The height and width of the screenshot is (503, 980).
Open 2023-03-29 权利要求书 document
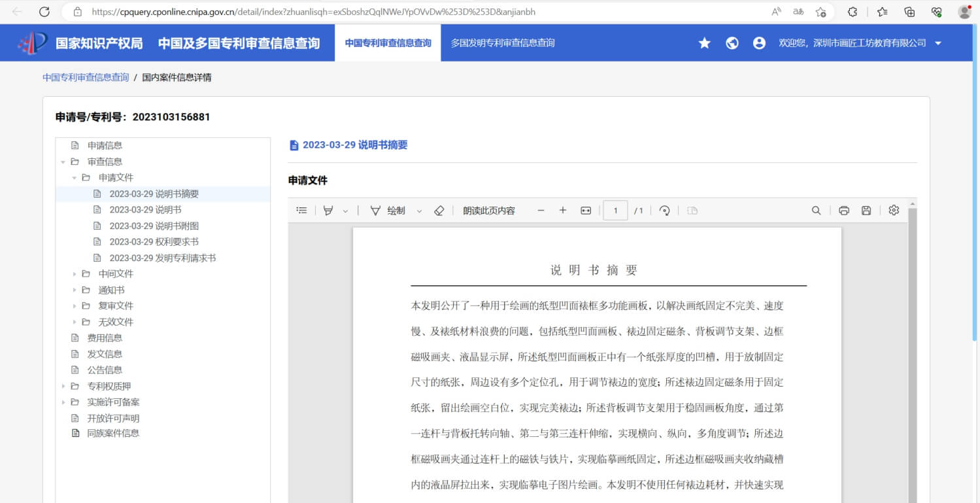pyautogui.click(x=154, y=242)
